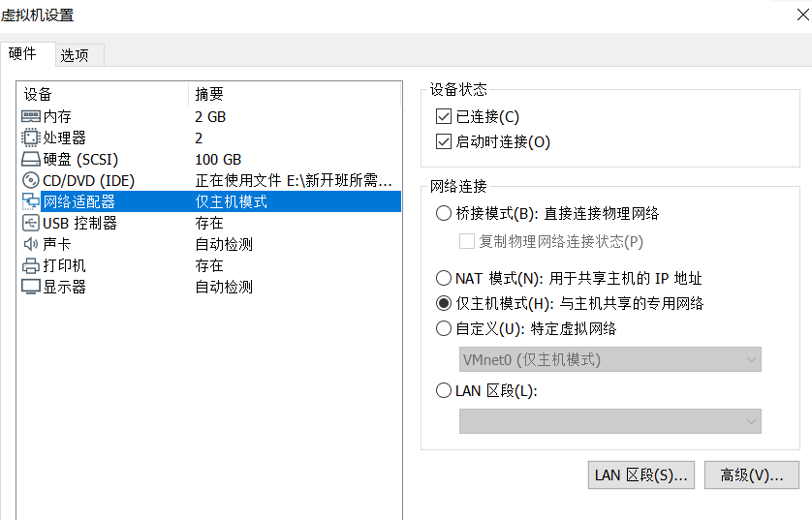Expand the LAN 区段 segment dropdown
812x520 pixels.
point(610,421)
